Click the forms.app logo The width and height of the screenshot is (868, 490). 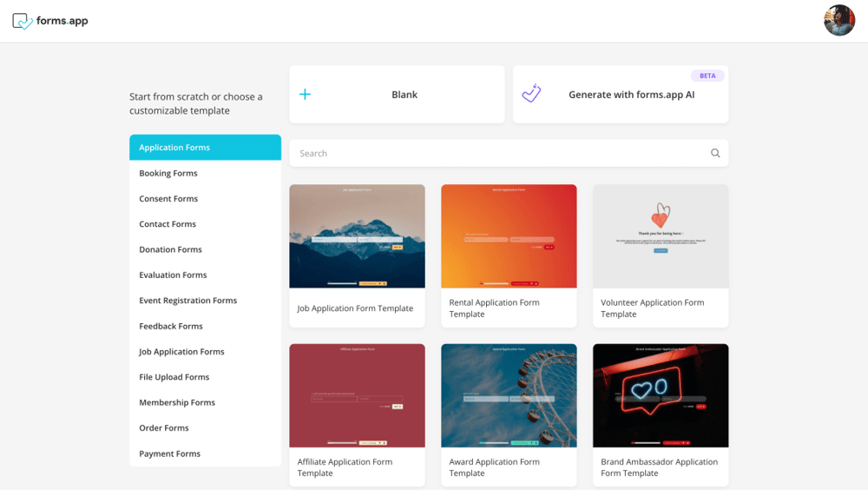pyautogui.click(x=50, y=21)
